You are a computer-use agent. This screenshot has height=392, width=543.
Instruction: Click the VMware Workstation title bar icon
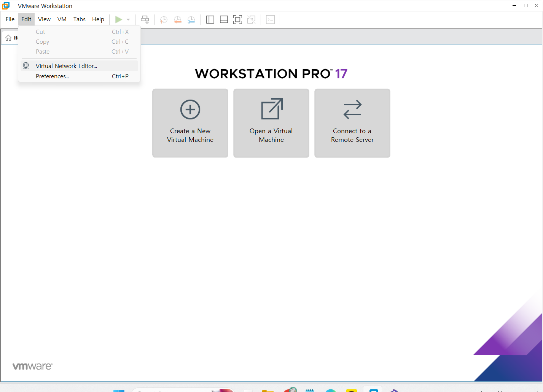[x=6, y=6]
